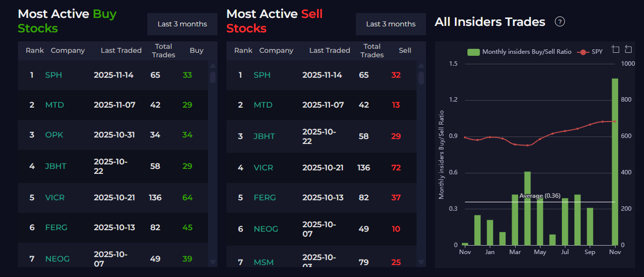This screenshot has height=277, width=644.
Task: Click sell count 37 in FERG row
Action: pos(396,197)
